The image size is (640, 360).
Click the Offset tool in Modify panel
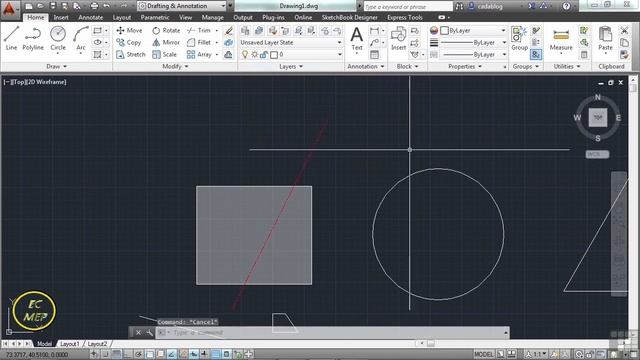tap(229, 54)
